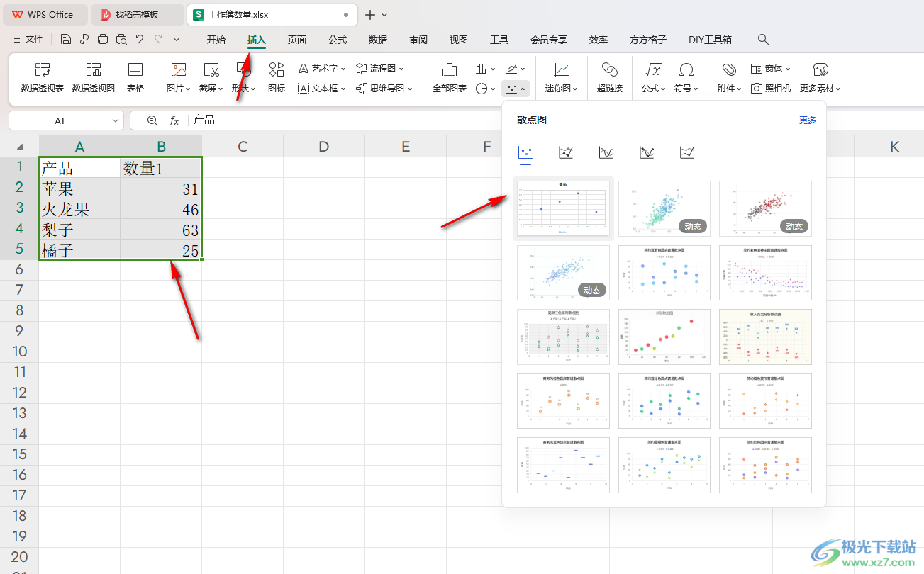Select scatter with straight lines subtype
Image resolution: width=924 pixels, height=574 pixels.
coord(687,152)
